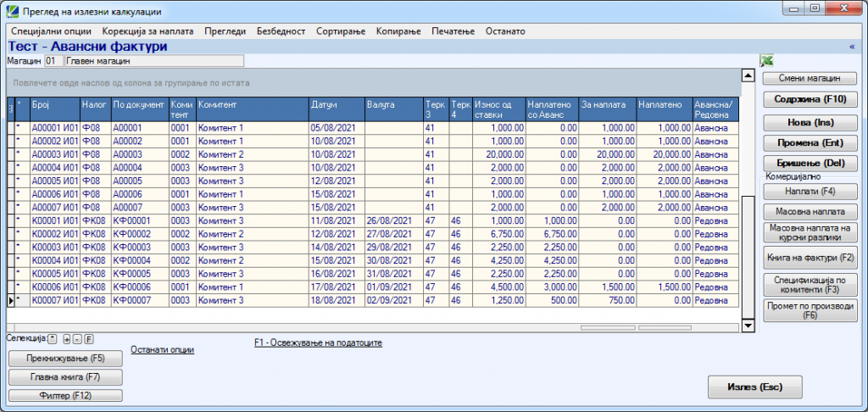Sort by Износ од ставки column header

pos(498,109)
